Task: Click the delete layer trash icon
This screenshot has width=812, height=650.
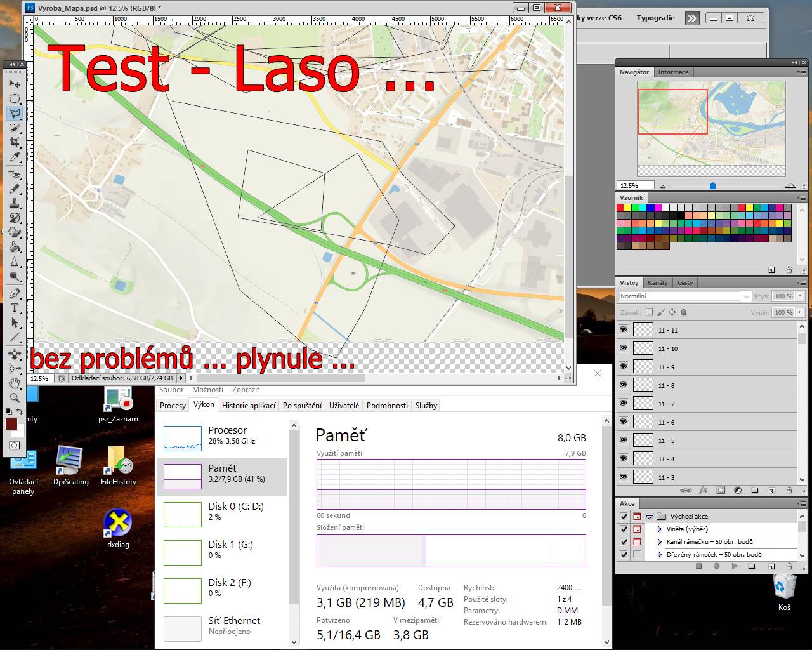Action: [x=789, y=490]
